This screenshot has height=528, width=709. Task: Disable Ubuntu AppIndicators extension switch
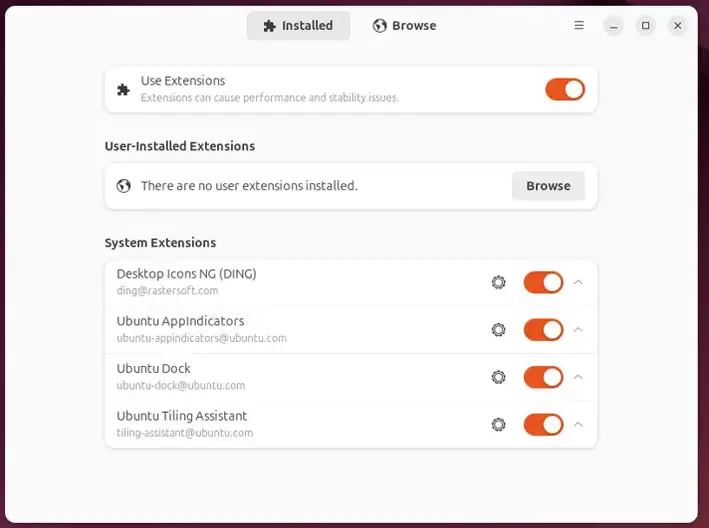tap(543, 330)
